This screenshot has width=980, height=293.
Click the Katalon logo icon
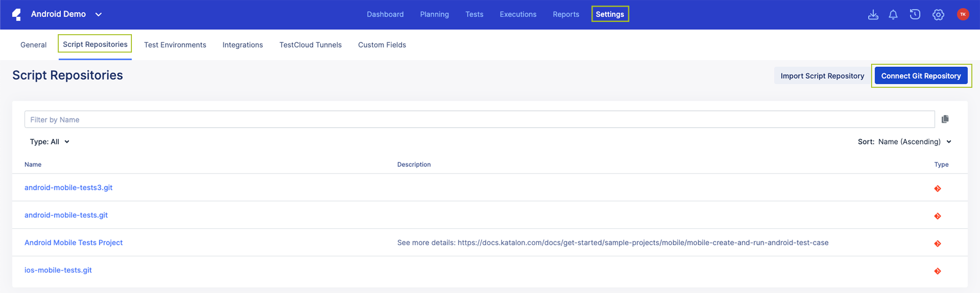click(17, 14)
